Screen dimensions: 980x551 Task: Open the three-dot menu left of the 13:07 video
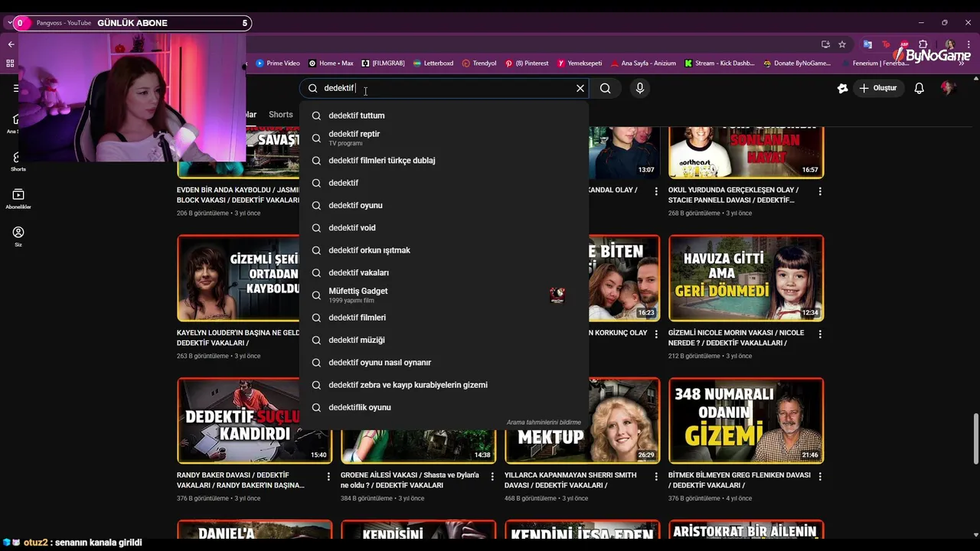pos(656,191)
